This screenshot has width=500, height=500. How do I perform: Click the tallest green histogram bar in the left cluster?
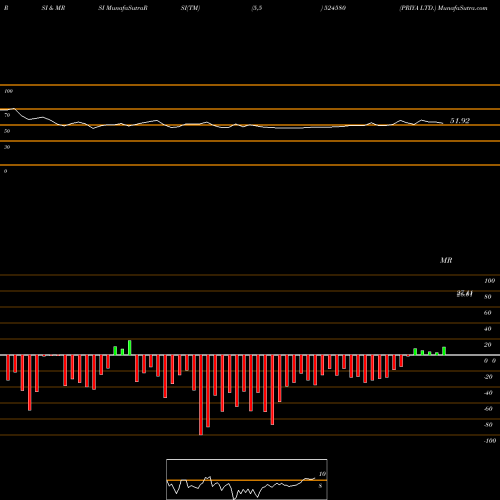130,348
